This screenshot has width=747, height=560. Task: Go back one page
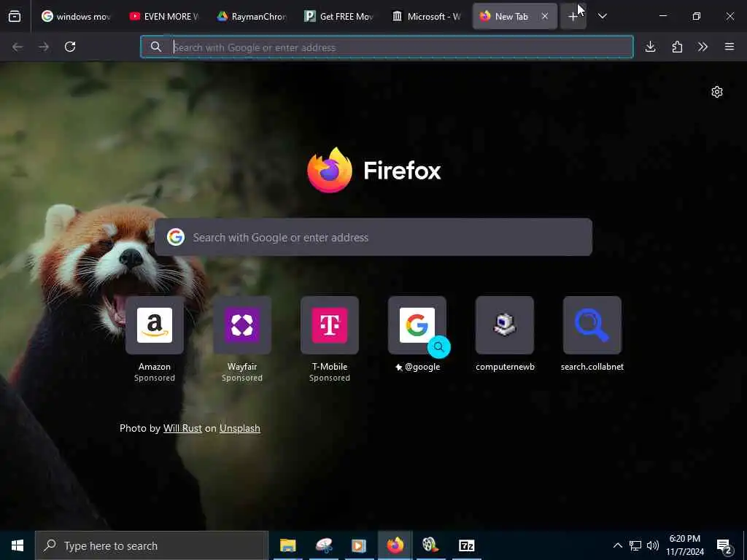pos(18,47)
